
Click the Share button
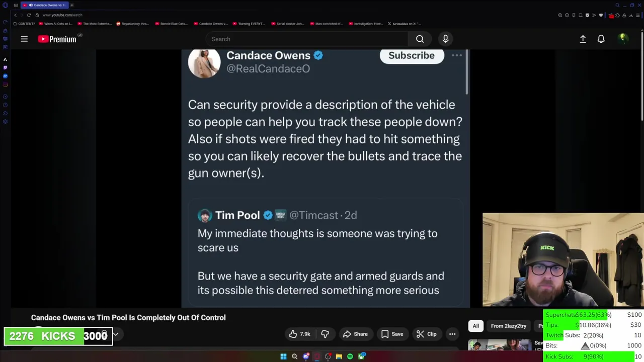355,334
